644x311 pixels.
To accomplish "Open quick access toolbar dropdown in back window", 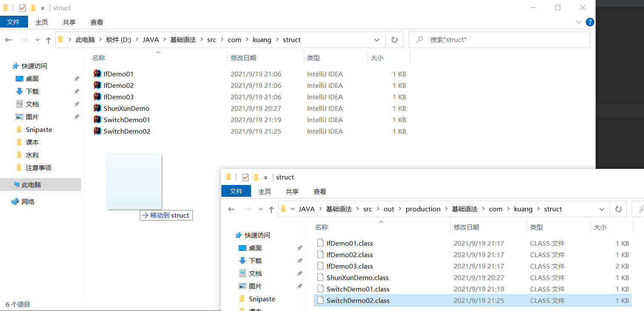I will [x=42, y=8].
